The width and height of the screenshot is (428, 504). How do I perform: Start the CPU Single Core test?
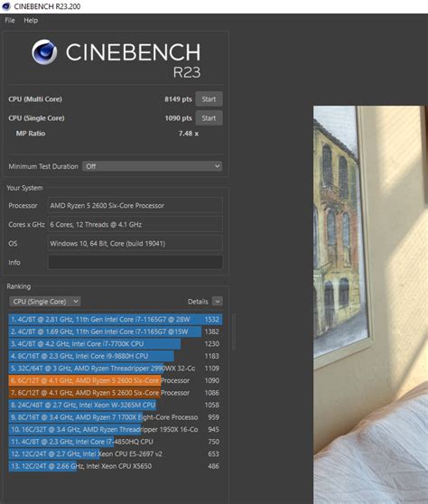click(209, 118)
